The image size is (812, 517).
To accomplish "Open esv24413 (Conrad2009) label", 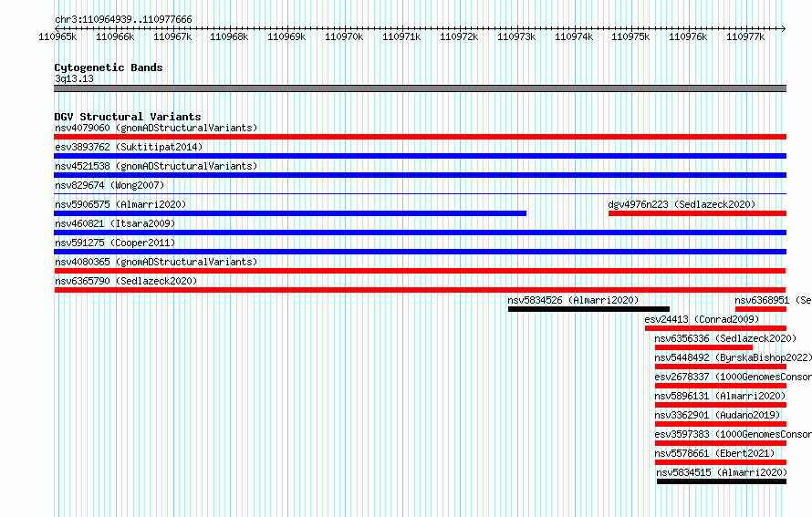I will [702, 319].
